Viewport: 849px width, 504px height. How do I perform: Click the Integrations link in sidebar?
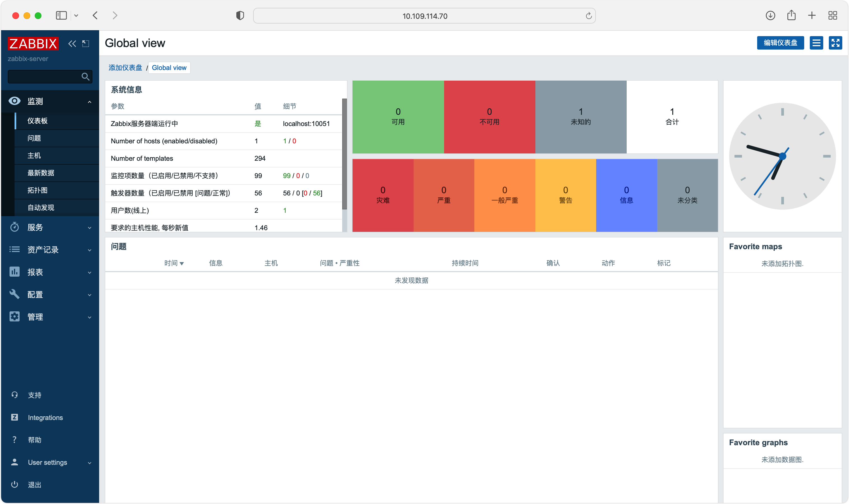click(45, 417)
